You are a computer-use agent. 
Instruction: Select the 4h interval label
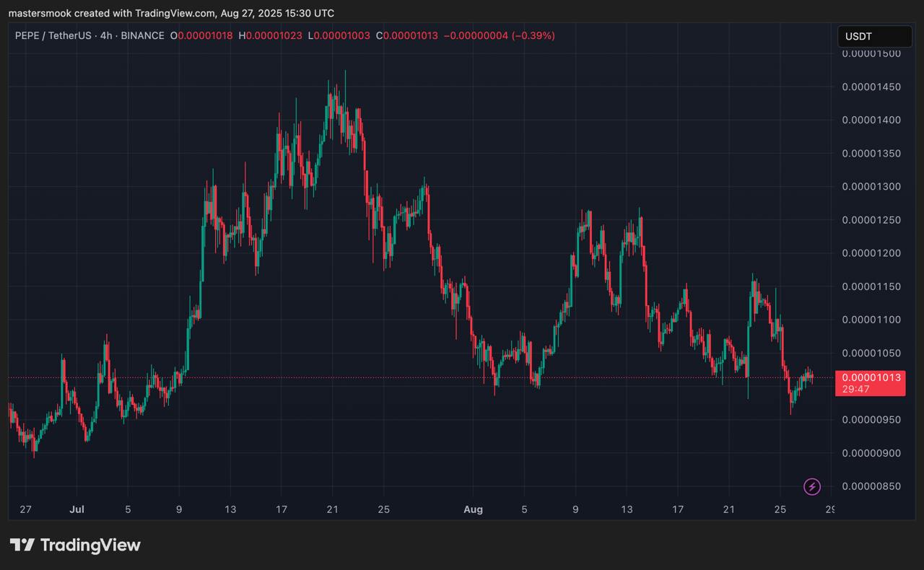106,35
